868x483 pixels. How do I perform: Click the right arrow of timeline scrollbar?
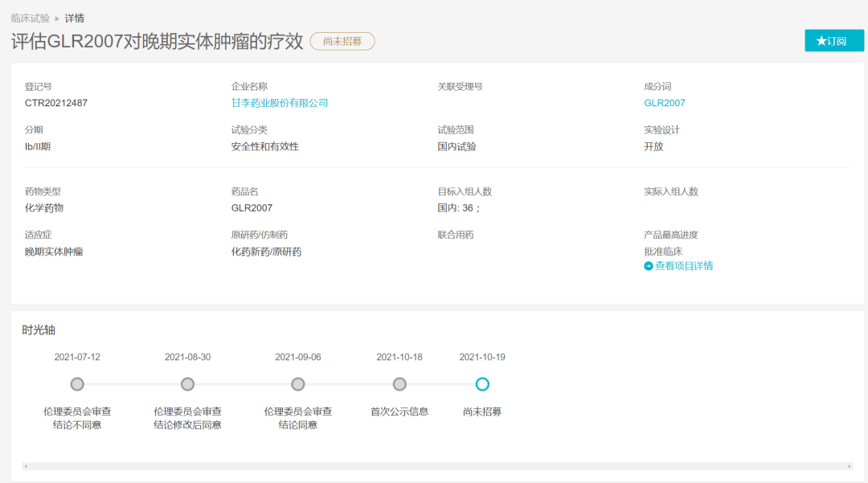pyautogui.click(x=850, y=466)
